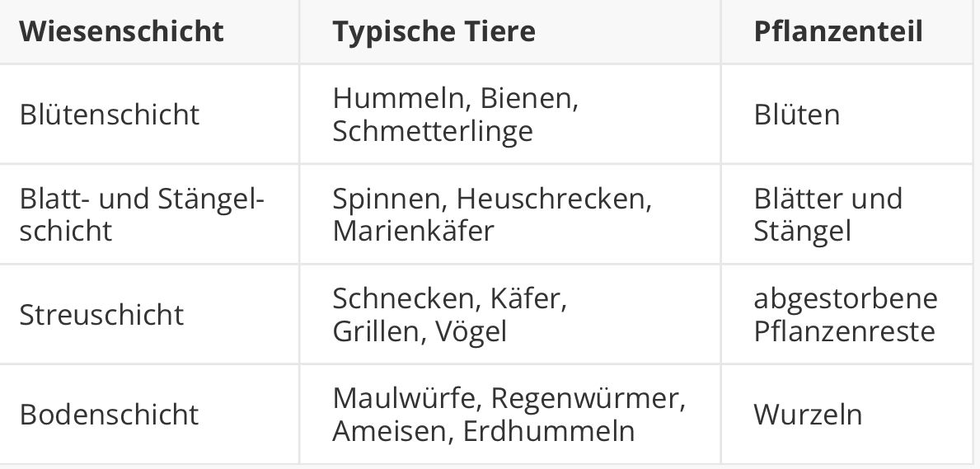Viewport: 980px width, 469px height.
Task: Click the Schnecken, Käfer, Grillen, Vögel cell
Action: point(510,314)
